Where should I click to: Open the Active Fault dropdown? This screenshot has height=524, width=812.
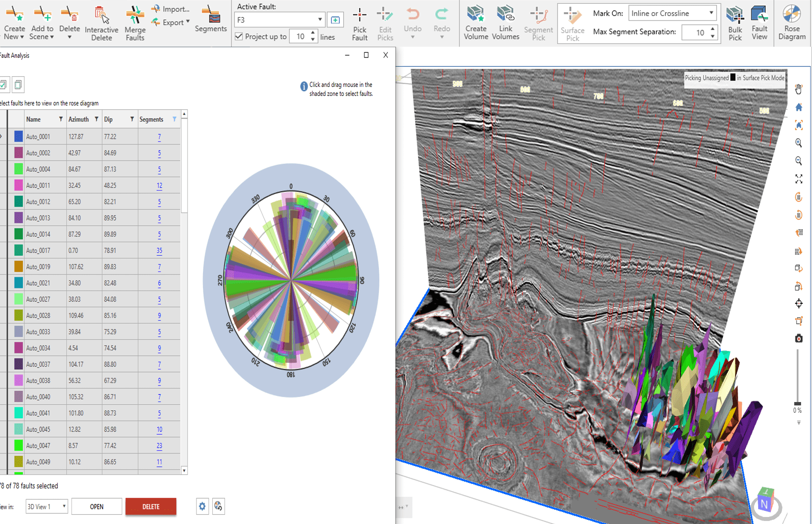(x=320, y=20)
